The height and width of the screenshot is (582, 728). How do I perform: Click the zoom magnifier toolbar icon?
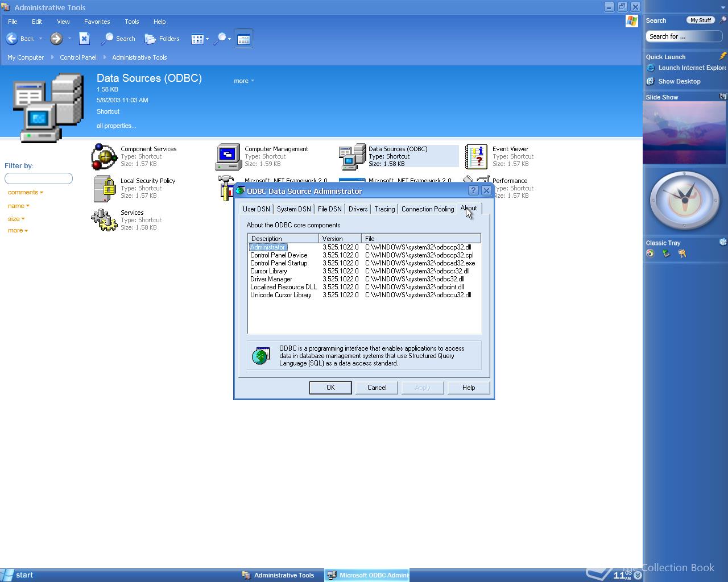point(221,39)
